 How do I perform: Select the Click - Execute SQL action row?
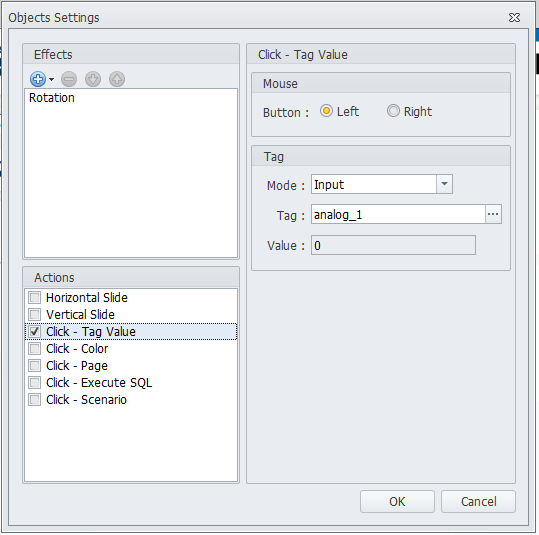131,383
